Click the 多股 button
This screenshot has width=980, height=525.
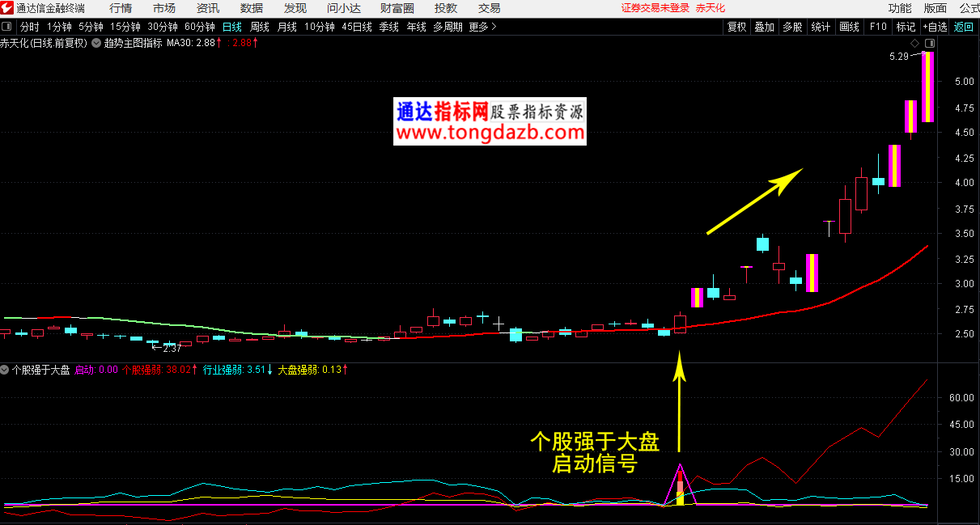[792, 27]
